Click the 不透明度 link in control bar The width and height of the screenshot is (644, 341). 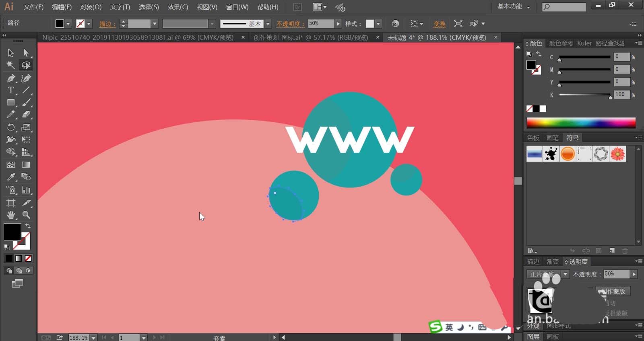click(x=290, y=24)
